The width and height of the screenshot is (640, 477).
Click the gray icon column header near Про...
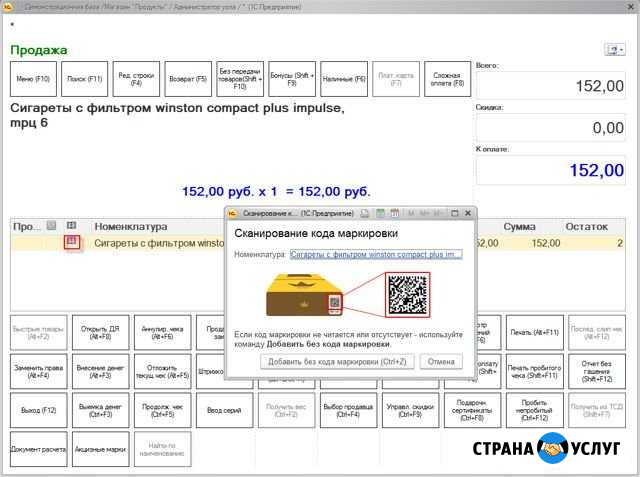(51, 225)
